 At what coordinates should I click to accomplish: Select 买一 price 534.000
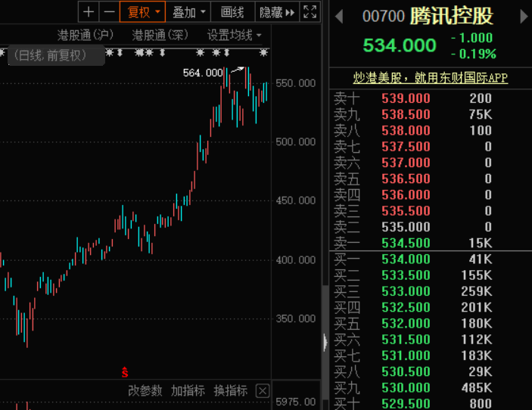406,259
